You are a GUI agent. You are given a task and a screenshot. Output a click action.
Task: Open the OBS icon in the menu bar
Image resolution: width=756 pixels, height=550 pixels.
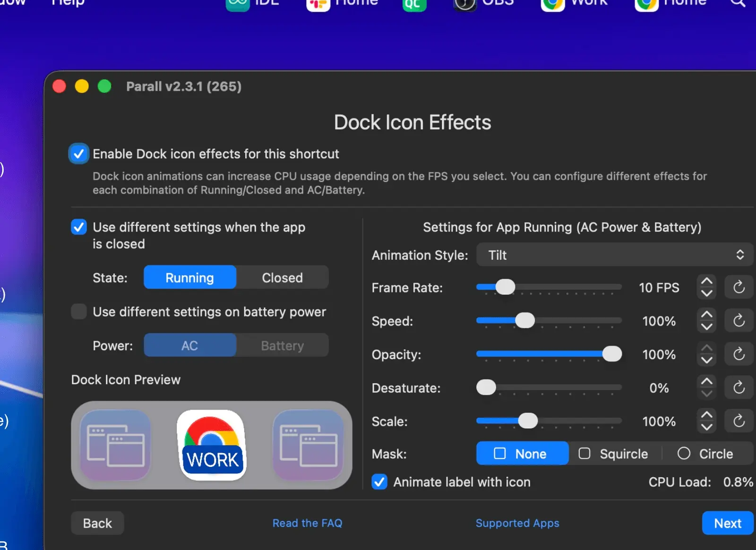pyautogui.click(x=465, y=4)
